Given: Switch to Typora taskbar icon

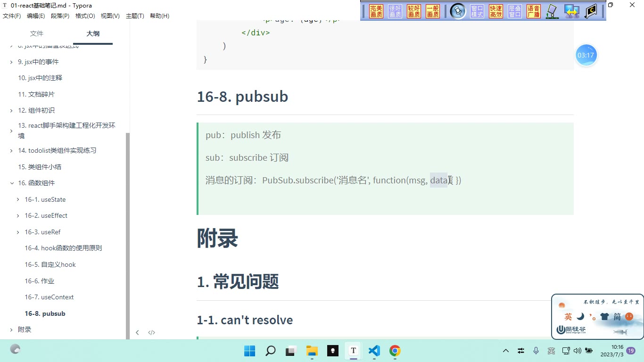Looking at the screenshot, I should (x=354, y=351).
